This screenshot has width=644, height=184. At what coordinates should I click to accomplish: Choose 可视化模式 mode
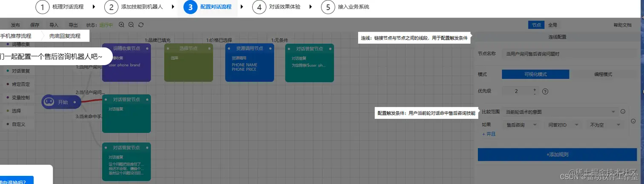coord(535,74)
